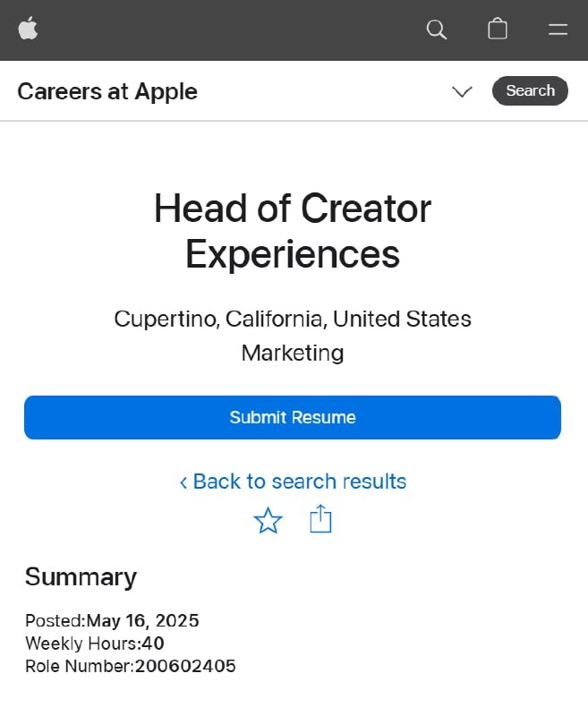Click empty space in the dark top navigation bar
The width and height of the screenshot is (588, 716).
click(x=228, y=30)
